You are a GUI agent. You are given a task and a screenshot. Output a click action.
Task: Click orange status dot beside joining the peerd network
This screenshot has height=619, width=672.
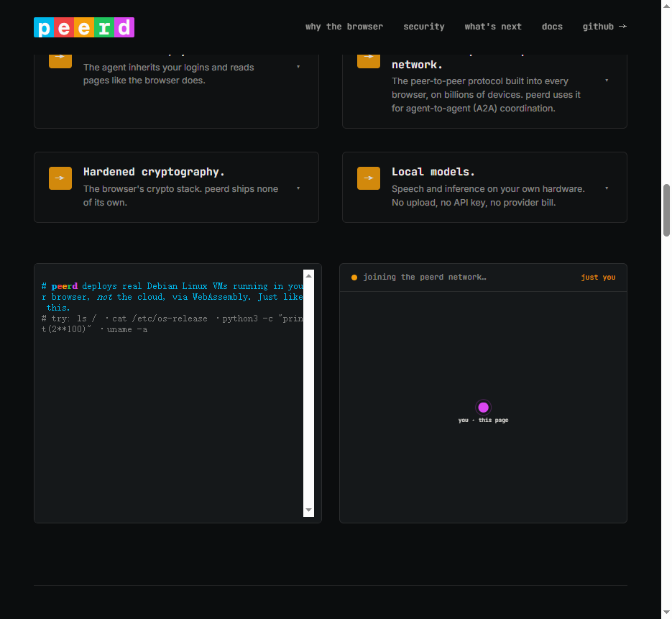(354, 278)
